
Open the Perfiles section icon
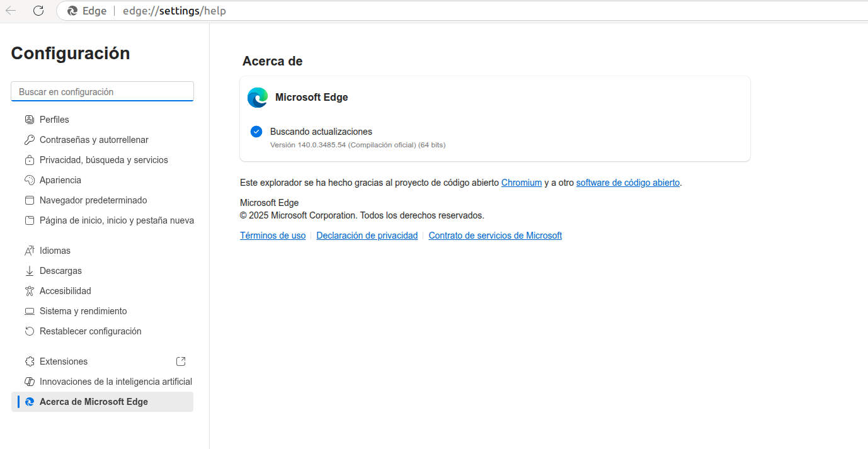point(29,119)
